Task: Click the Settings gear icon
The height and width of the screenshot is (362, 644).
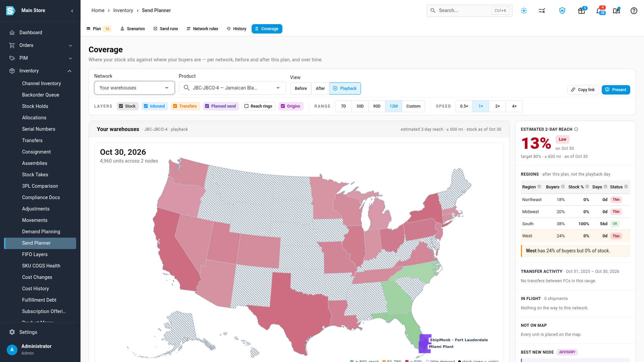Action: [12, 332]
